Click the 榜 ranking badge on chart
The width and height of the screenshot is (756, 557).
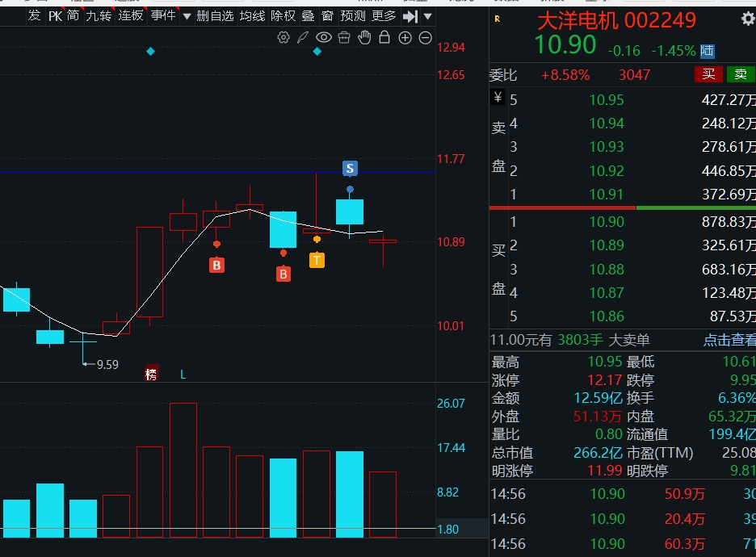[x=151, y=374]
